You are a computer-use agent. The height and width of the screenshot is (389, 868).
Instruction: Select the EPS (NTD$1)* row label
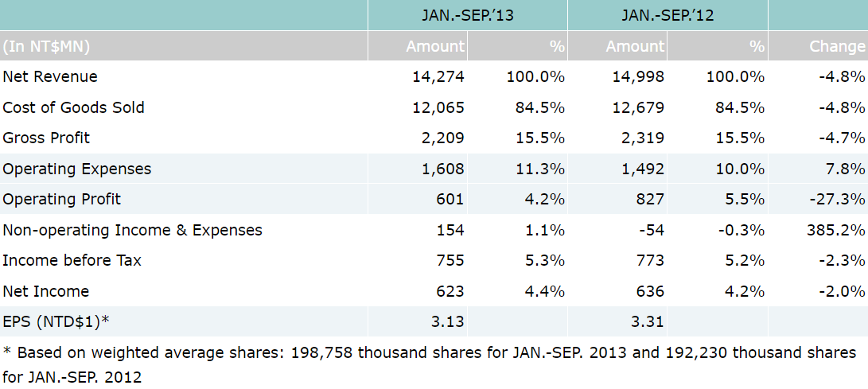pyautogui.click(x=56, y=321)
